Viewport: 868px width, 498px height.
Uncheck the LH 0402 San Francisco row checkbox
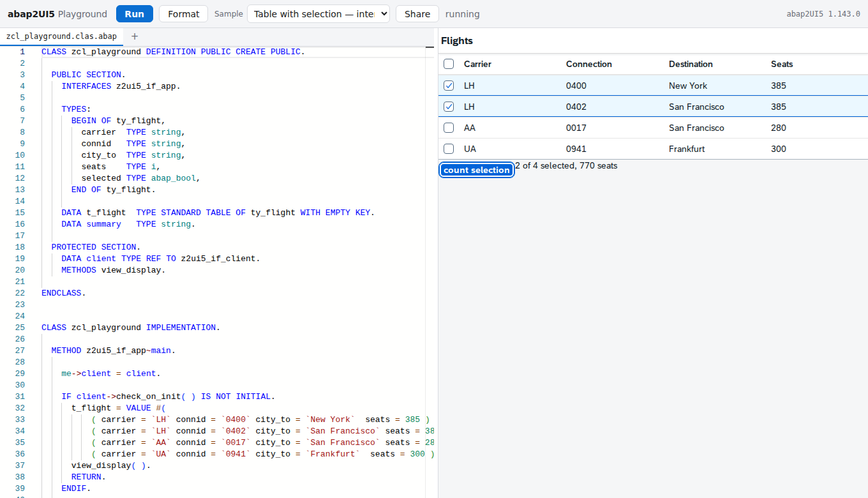(449, 107)
